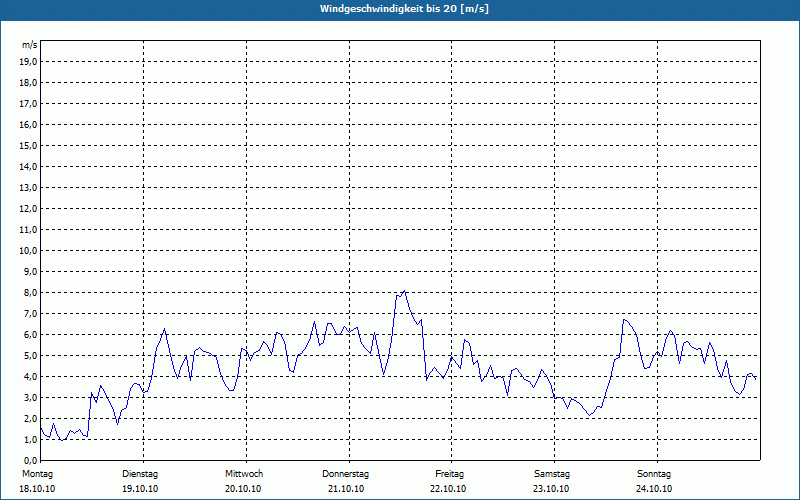Viewport: 800px width, 500px height.
Task: Click the date 22.10.10
Action: click(448, 489)
